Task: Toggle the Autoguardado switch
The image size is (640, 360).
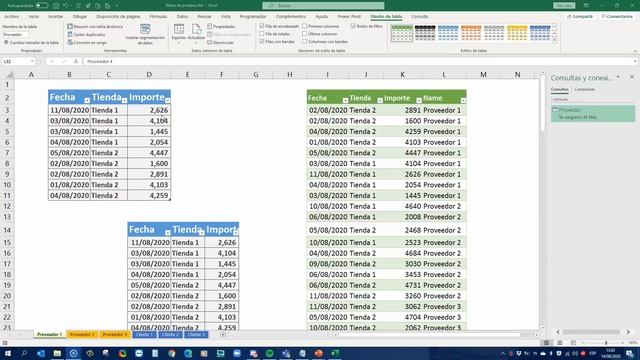Action: (42, 6)
